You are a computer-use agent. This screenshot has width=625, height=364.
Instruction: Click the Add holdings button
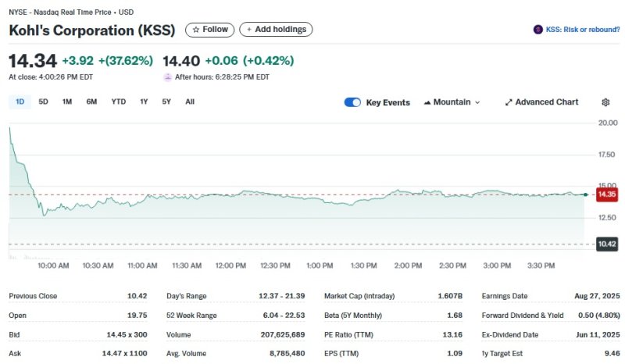click(276, 30)
